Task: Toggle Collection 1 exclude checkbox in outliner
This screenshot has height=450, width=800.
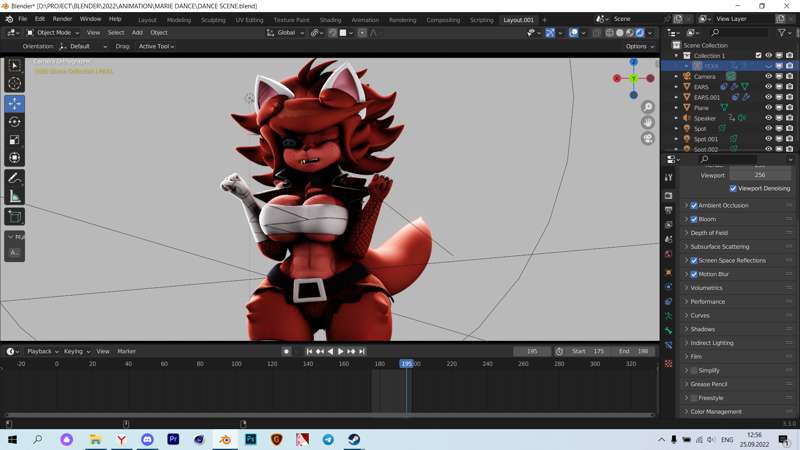Action: click(x=758, y=56)
